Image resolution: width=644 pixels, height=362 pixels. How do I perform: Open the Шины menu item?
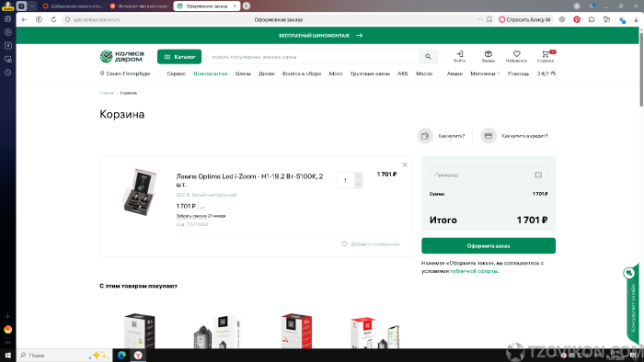tap(243, 74)
